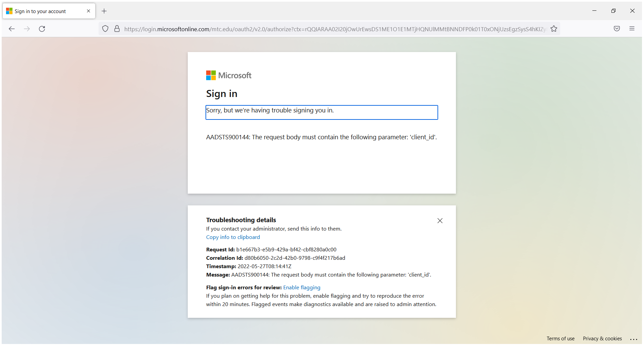Click the Microsoft logo on sign-in card
The height and width of the screenshot is (345, 644).
coord(229,75)
